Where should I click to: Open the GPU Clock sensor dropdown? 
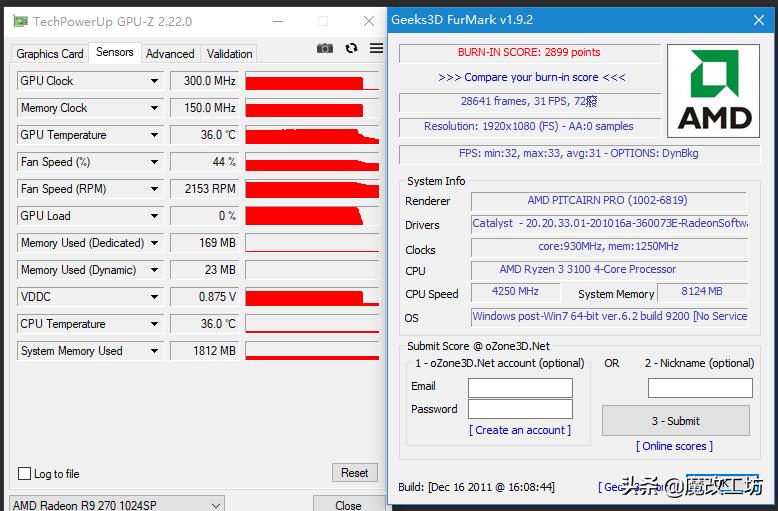click(154, 81)
